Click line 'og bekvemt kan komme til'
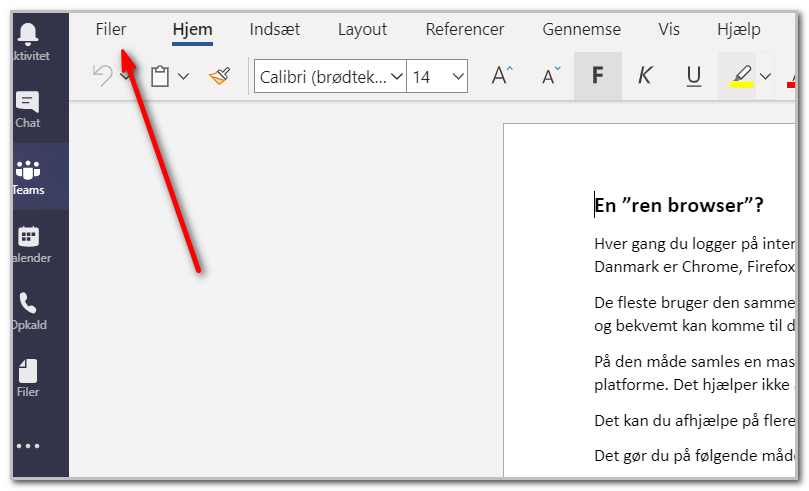Image resolution: width=809 pixels, height=491 pixels. point(694,325)
